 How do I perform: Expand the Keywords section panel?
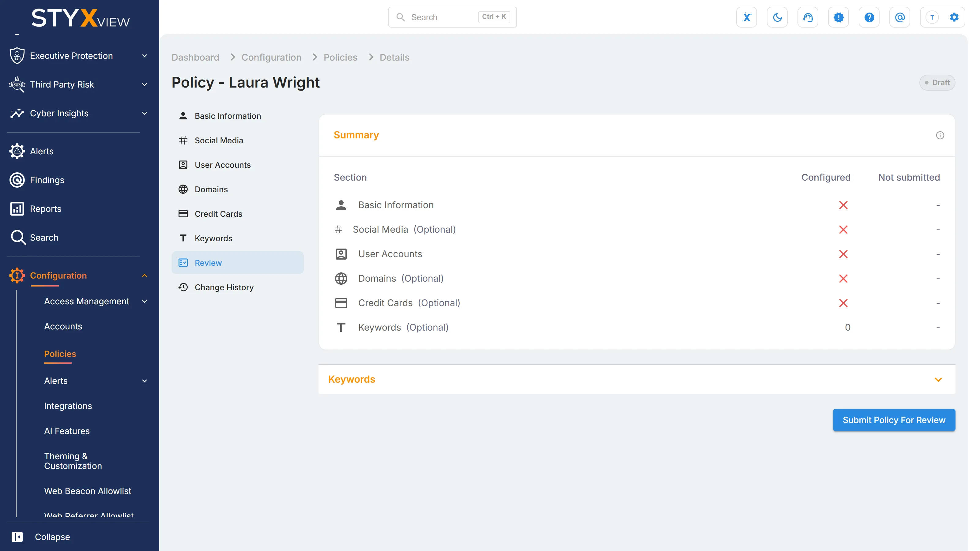(x=637, y=380)
